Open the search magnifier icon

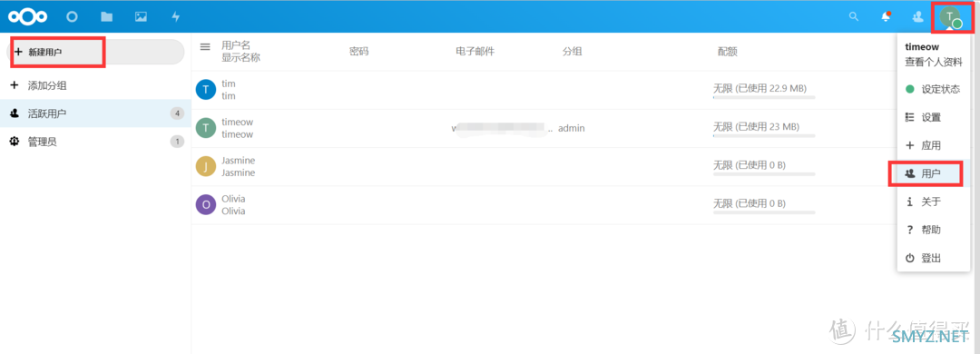coord(854,17)
